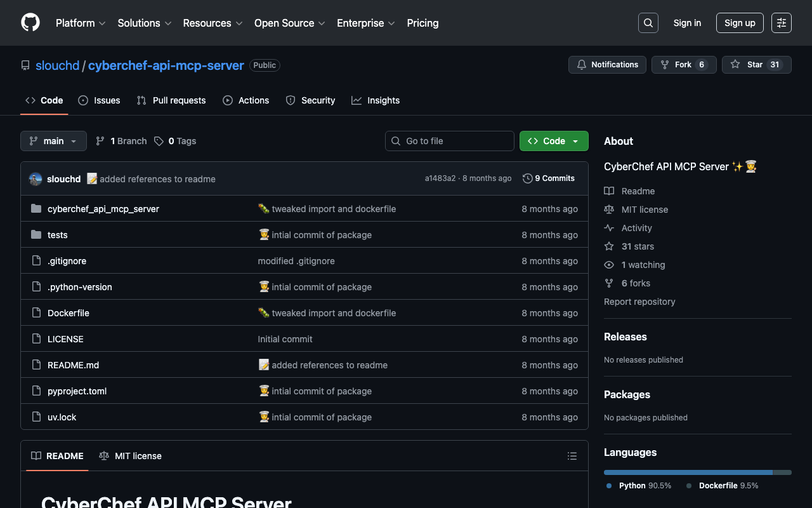Click the Notifications bell button
Screen dimensions: 812x508
607,65
